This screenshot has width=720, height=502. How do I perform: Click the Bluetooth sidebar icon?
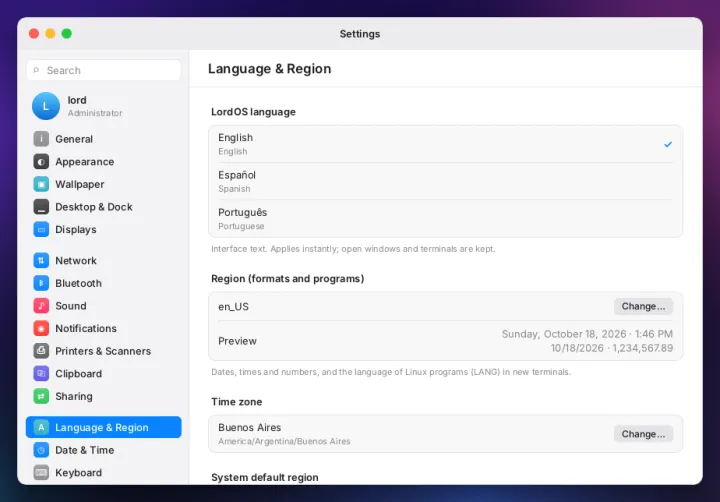click(x=41, y=283)
